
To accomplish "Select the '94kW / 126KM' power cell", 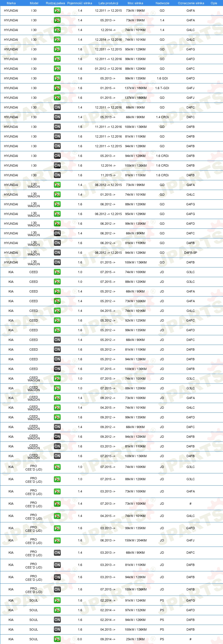I will point(135,620).
